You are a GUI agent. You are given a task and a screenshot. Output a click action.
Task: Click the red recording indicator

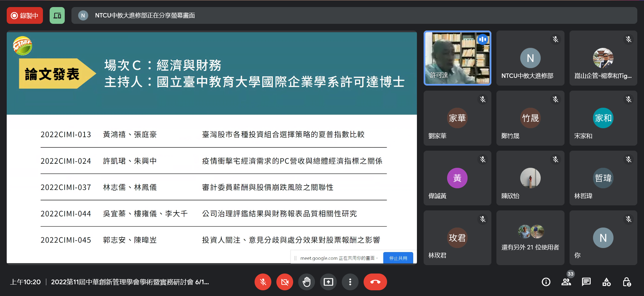pos(25,15)
